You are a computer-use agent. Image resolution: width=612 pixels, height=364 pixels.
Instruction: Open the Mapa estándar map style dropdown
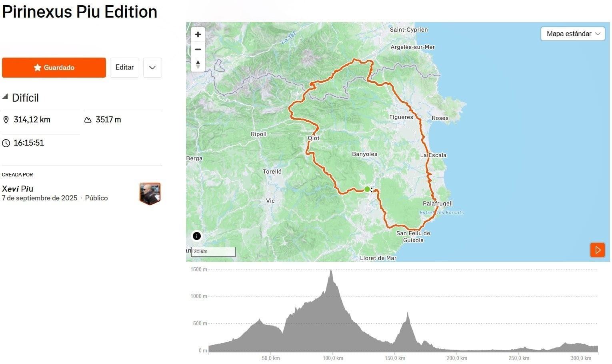(x=573, y=34)
